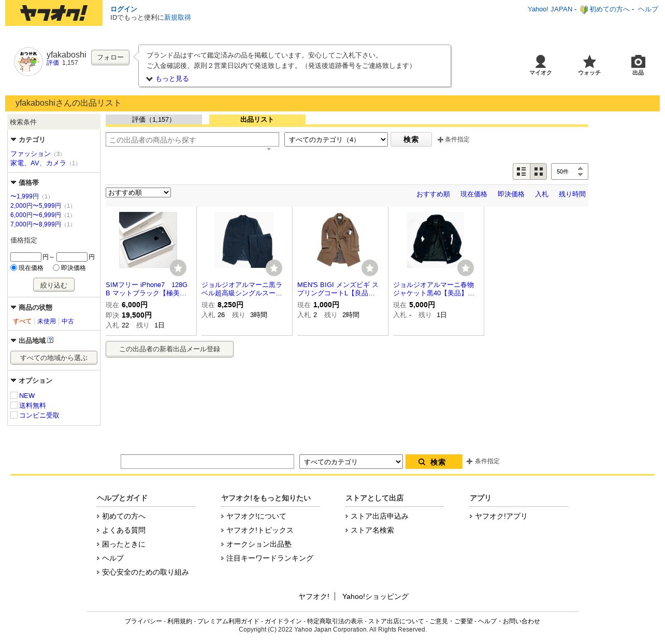
Task: Click the ヤフオク! logo
Action: [54, 13]
